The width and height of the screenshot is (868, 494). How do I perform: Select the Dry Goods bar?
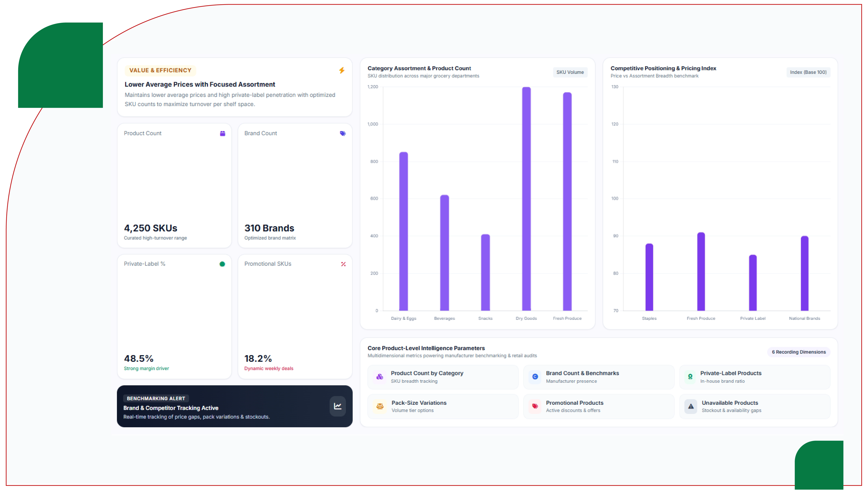pyautogui.click(x=526, y=198)
